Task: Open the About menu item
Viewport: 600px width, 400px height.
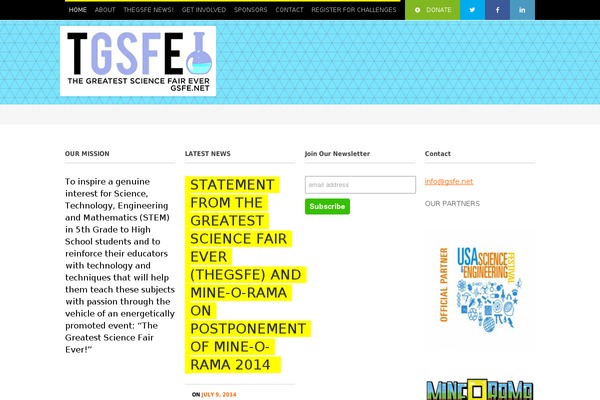Action: pos(105,10)
